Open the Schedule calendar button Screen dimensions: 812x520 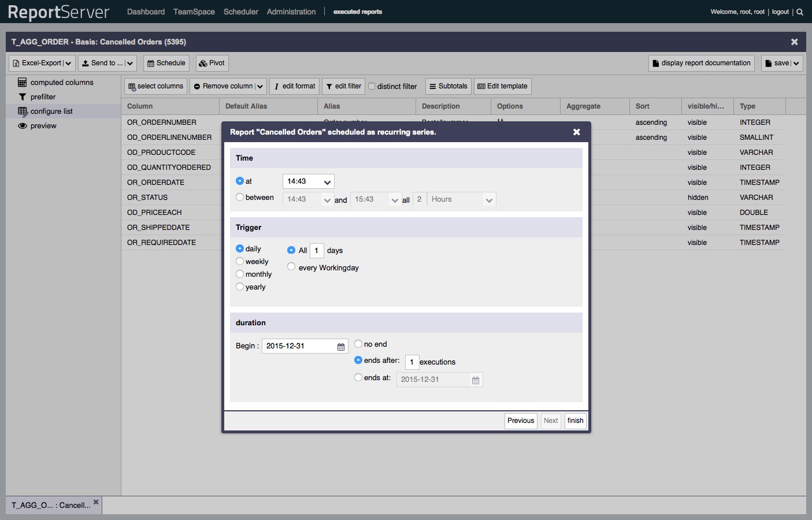166,63
